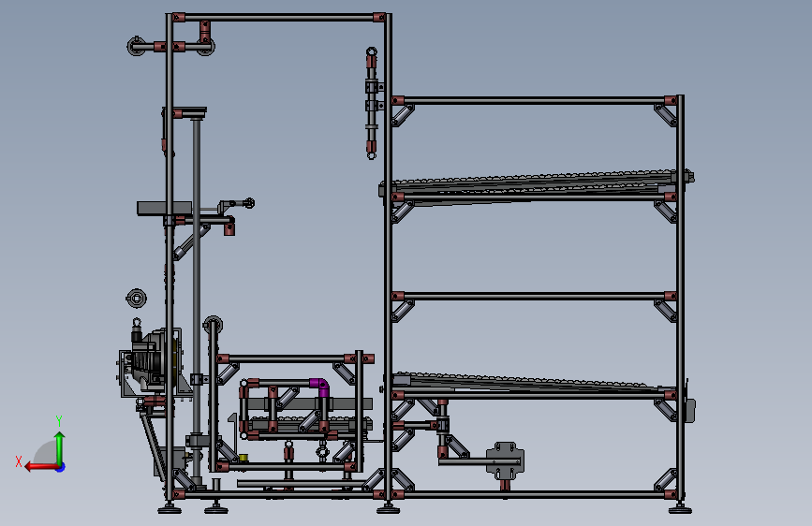The height and width of the screenshot is (526, 812).
Task: Click the red X axis of the triad
Action: tap(41, 467)
